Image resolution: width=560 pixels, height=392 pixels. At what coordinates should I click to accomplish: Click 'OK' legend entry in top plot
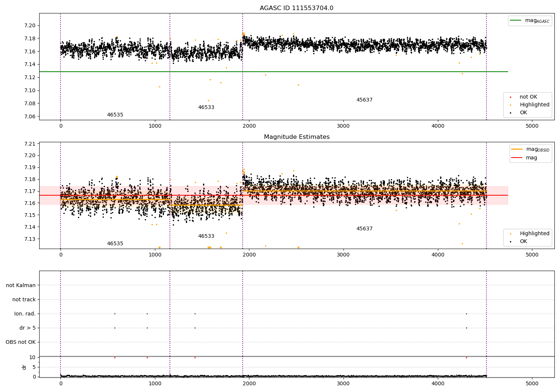pyautogui.click(x=523, y=113)
